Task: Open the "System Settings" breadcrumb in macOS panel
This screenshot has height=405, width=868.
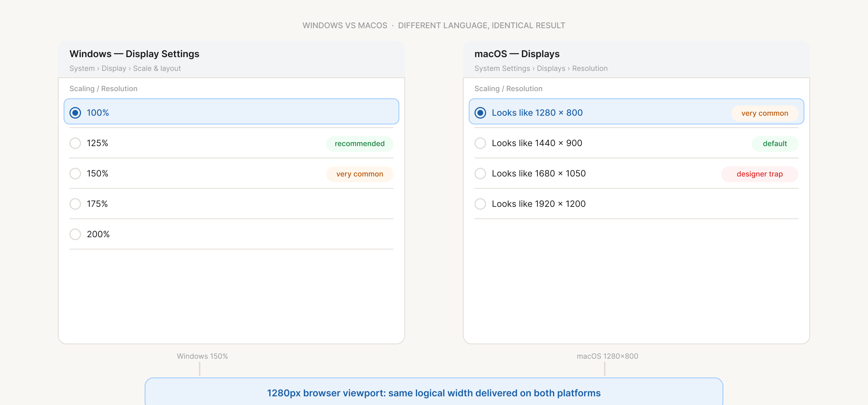Action: (502, 68)
